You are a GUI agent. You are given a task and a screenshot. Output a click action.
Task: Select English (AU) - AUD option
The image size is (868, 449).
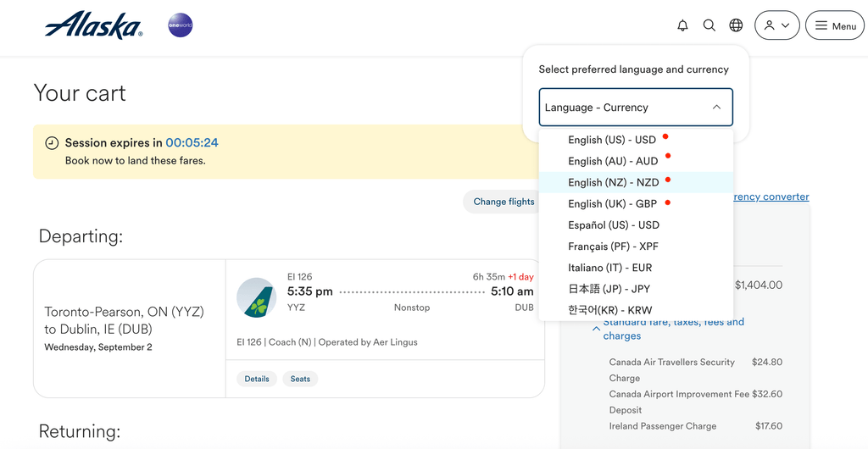636,161
